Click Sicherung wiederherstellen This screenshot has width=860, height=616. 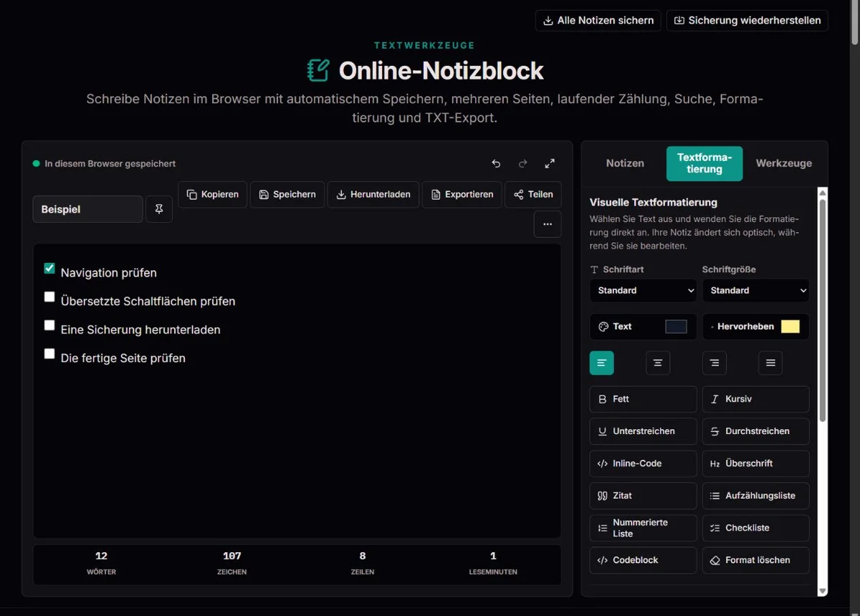point(747,20)
